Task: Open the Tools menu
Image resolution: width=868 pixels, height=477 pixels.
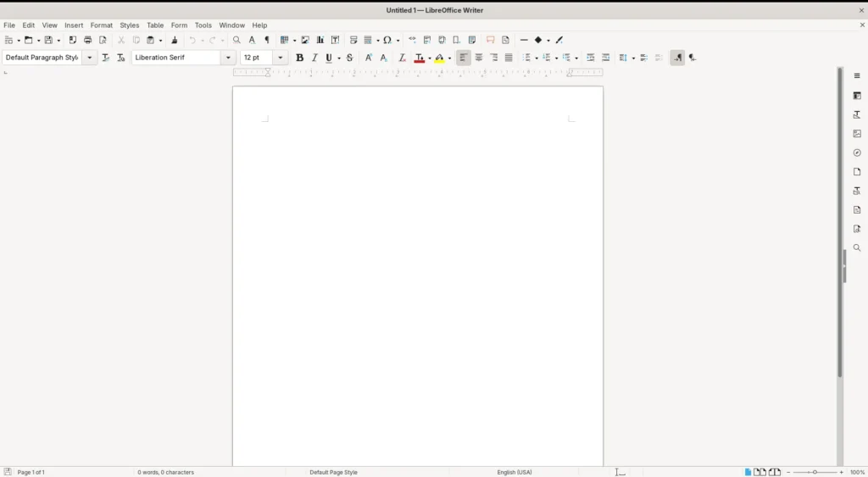Action: point(203,25)
